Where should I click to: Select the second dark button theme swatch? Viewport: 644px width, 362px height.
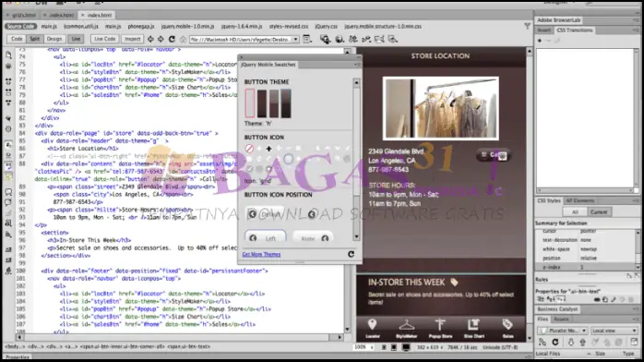(262, 103)
